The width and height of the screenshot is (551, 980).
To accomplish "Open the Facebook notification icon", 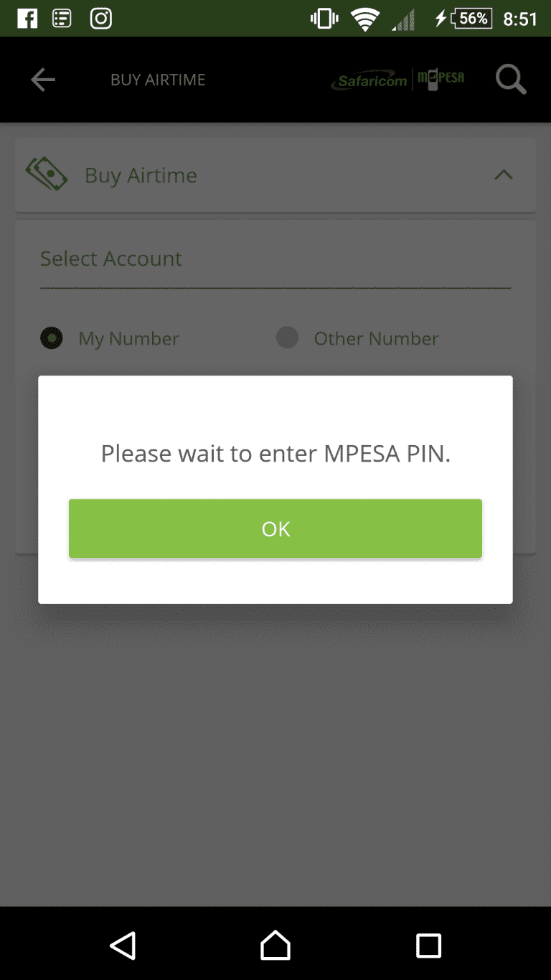I will [x=27, y=19].
